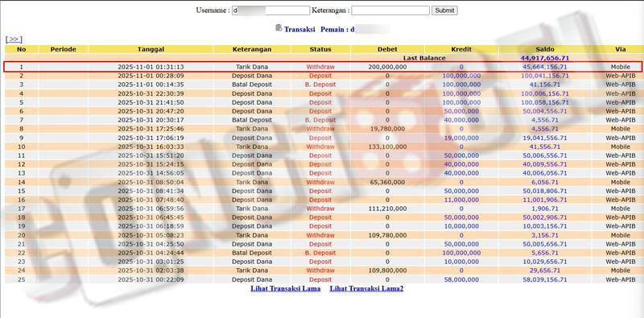Click the Submit button
Viewport: 644px width, 318px height.
tap(445, 10)
